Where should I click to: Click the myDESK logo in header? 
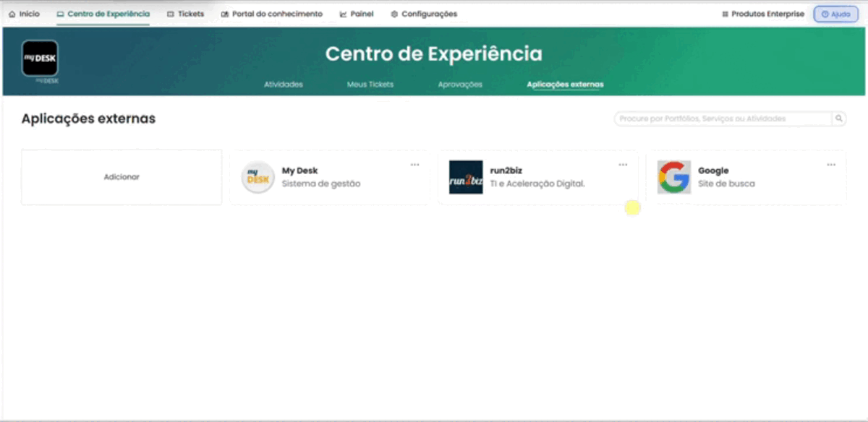coord(40,59)
